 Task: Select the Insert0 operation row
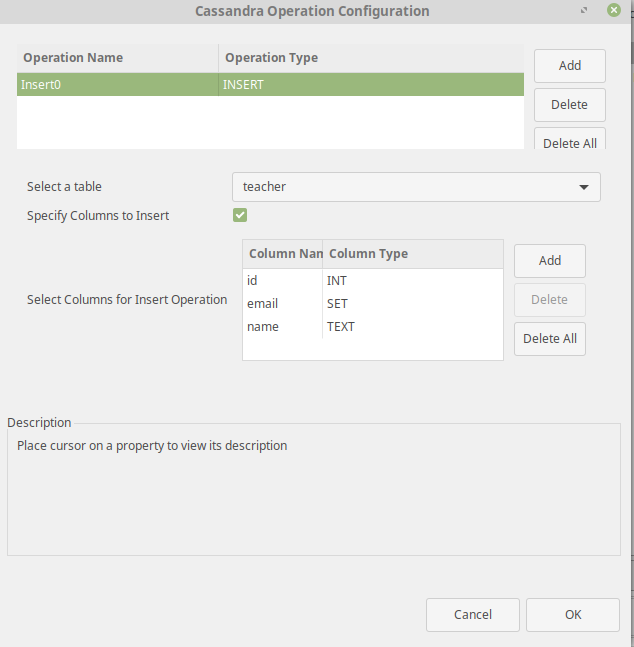tap(270, 85)
